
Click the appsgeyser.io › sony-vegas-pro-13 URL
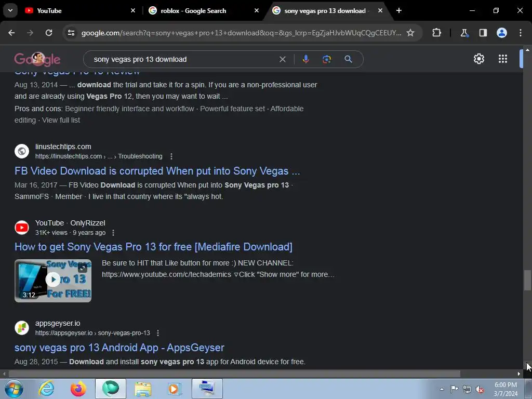pyautogui.click(x=92, y=333)
